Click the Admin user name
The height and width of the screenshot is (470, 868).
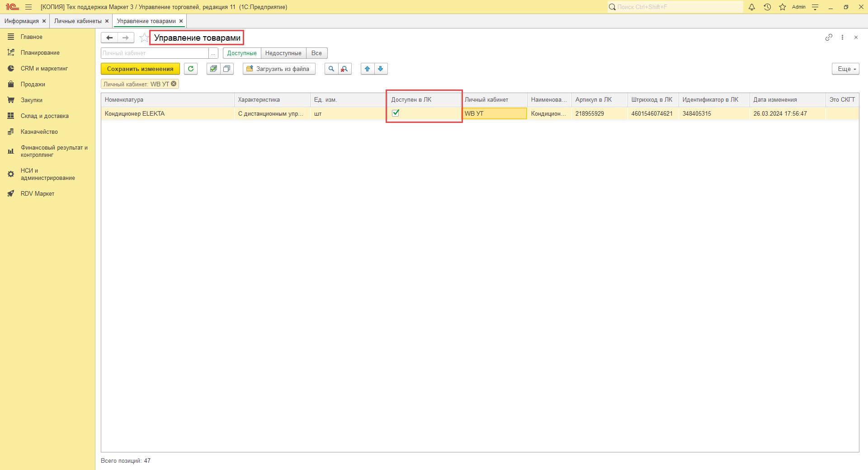point(799,7)
